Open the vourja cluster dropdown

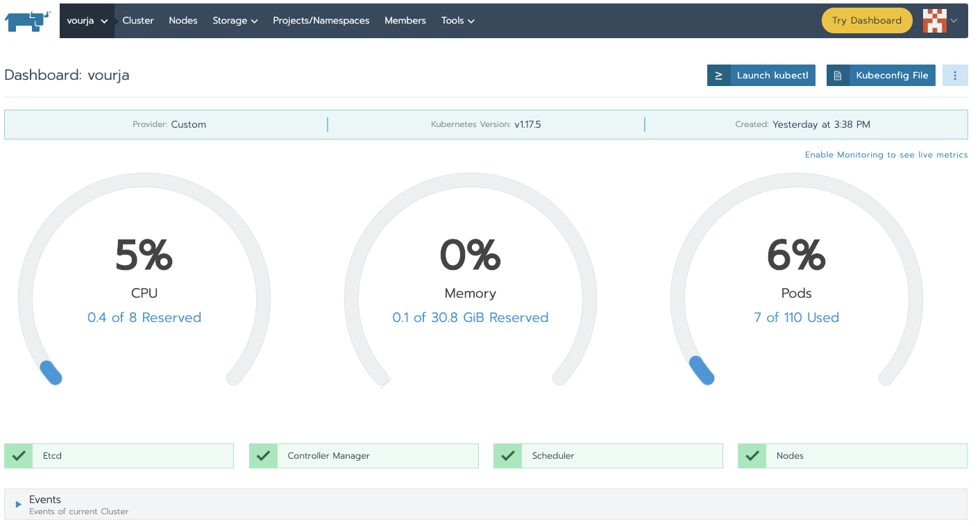tap(87, 21)
